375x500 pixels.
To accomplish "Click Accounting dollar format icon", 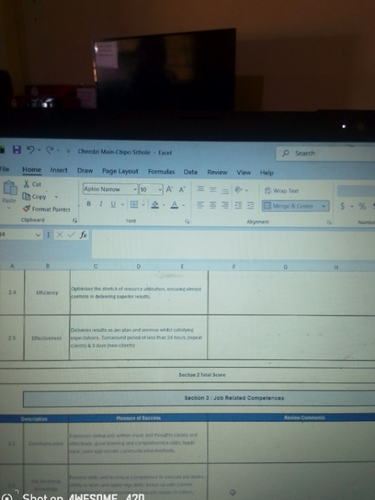I will click(342, 206).
